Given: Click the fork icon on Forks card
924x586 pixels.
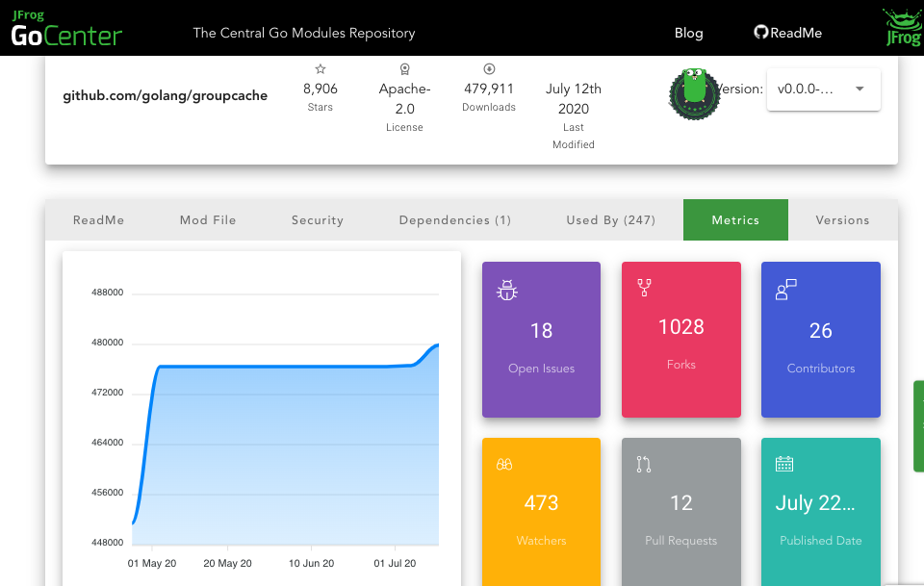Looking at the screenshot, I should point(644,288).
